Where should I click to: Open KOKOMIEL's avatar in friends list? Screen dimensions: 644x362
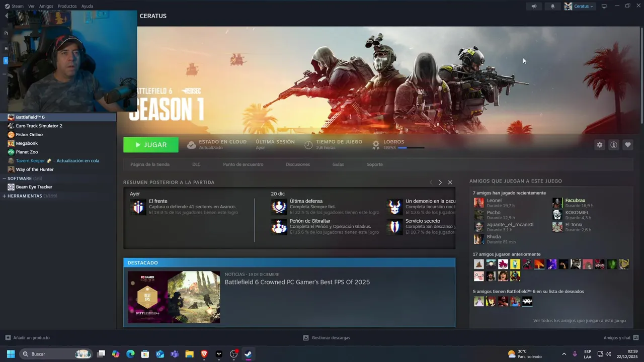(x=557, y=215)
